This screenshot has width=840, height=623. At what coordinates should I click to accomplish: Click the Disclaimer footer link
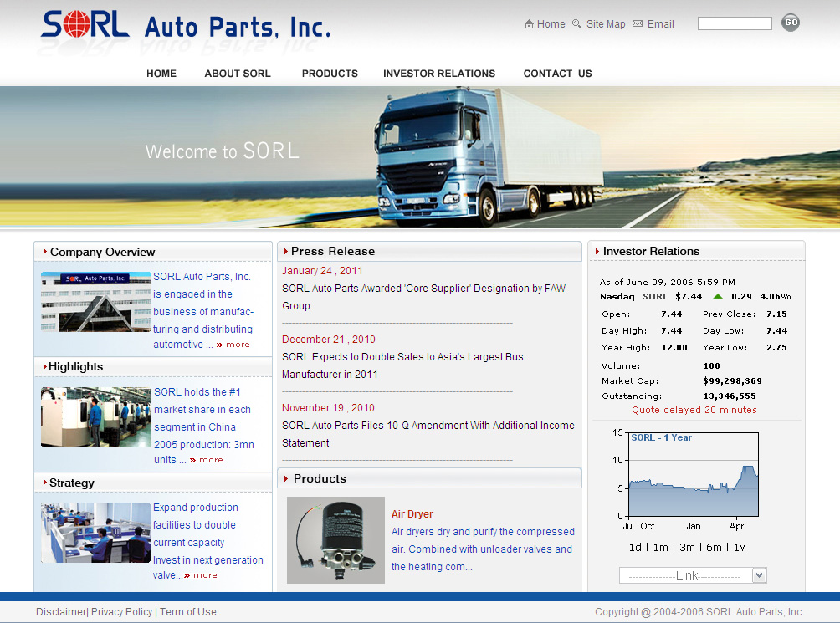(61, 612)
